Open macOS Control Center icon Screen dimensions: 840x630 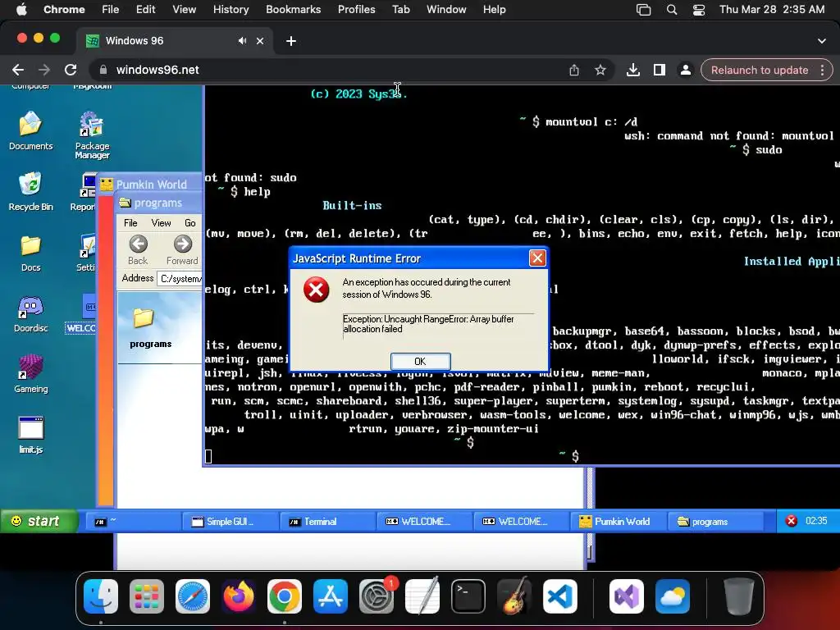tap(699, 10)
